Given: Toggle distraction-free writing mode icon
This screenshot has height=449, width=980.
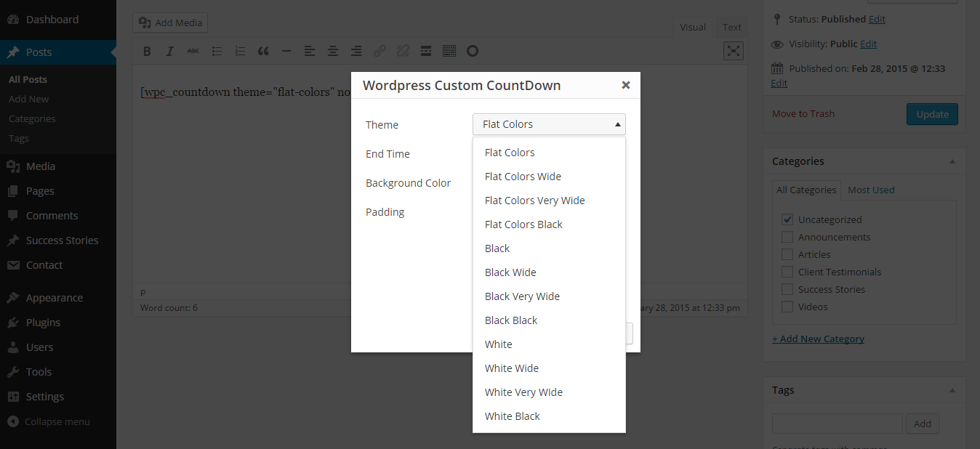Looking at the screenshot, I should (734, 50).
